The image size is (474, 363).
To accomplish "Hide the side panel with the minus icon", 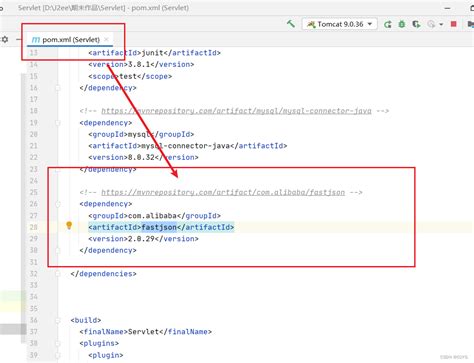I will click(18, 39).
